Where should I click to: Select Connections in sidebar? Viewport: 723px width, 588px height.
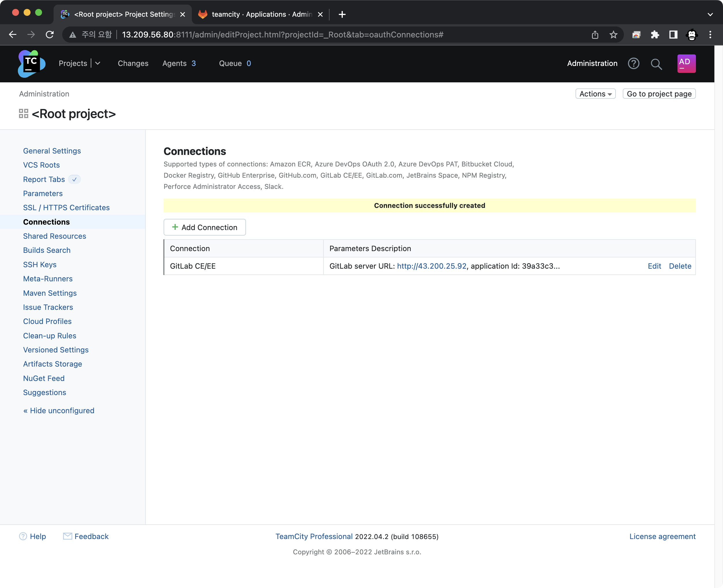(x=46, y=222)
